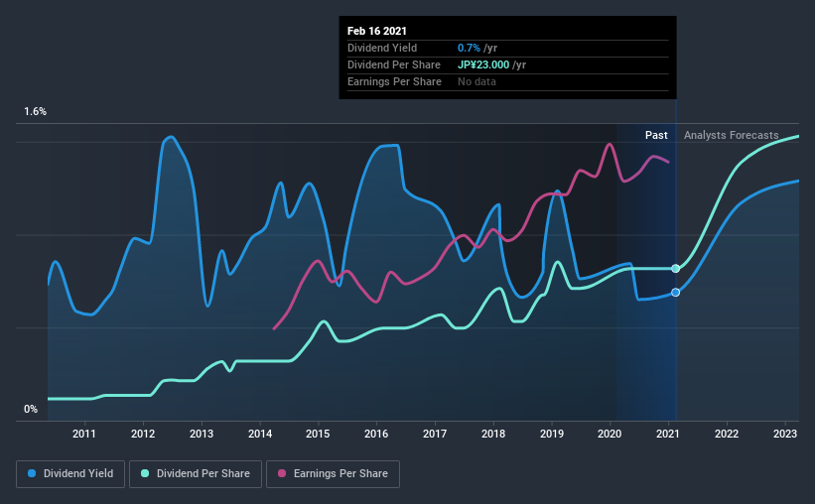Select the 2015 label on the x-axis
This screenshot has height=504, width=815.
click(x=318, y=434)
